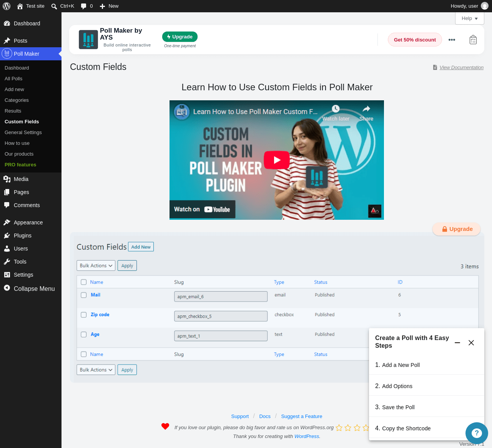The width and height of the screenshot is (492, 448).
Task: Click the Plugins plug icon
Action: click(7, 236)
